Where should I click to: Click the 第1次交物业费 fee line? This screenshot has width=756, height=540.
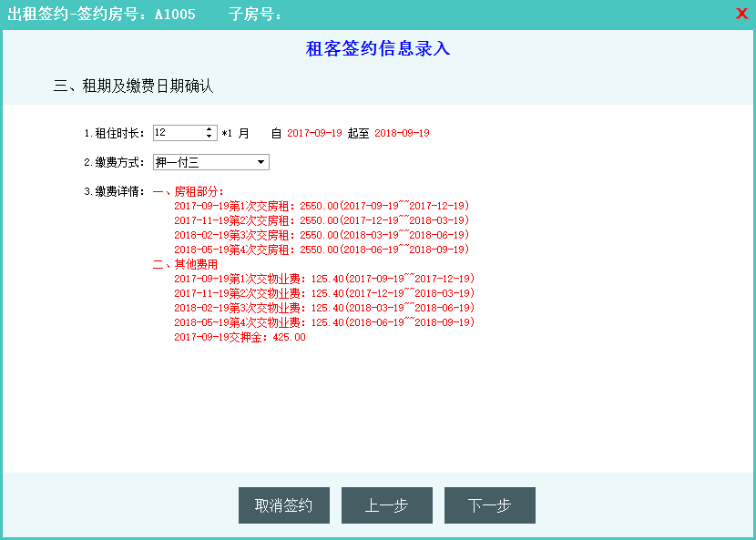point(324,279)
